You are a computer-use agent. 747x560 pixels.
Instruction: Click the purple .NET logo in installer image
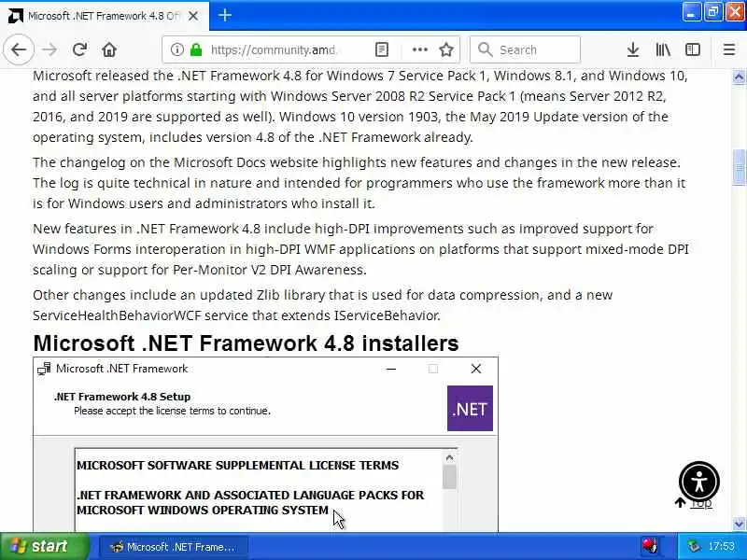(x=470, y=408)
